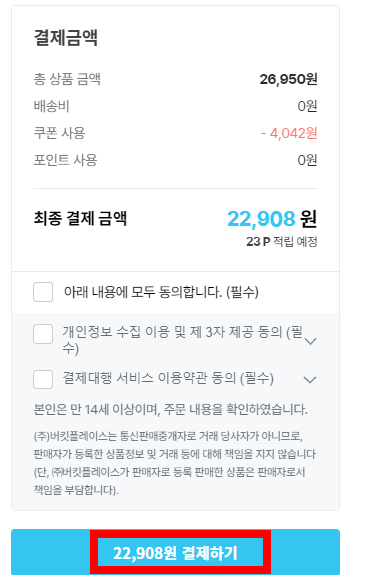
Task: Select the '아래 내용에 모두 동의합니다. (필수)' label text
Action: (x=161, y=292)
